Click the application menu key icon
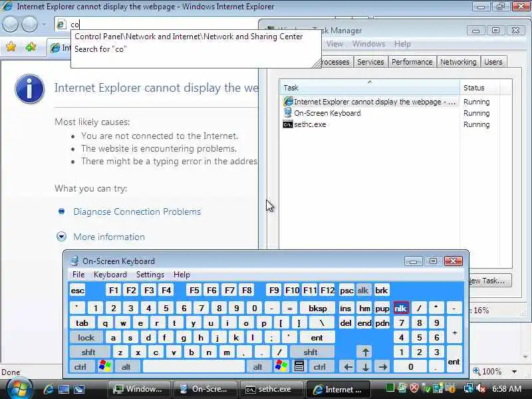 click(299, 367)
